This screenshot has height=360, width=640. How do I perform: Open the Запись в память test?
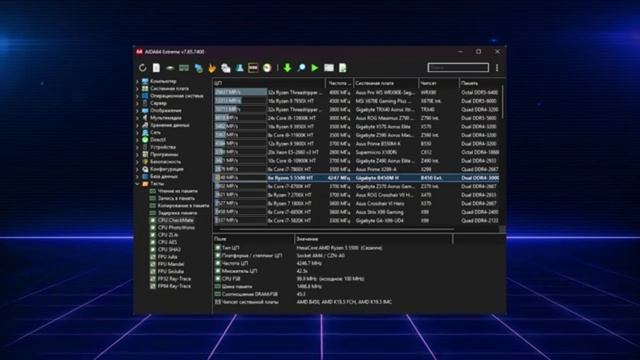point(176,198)
